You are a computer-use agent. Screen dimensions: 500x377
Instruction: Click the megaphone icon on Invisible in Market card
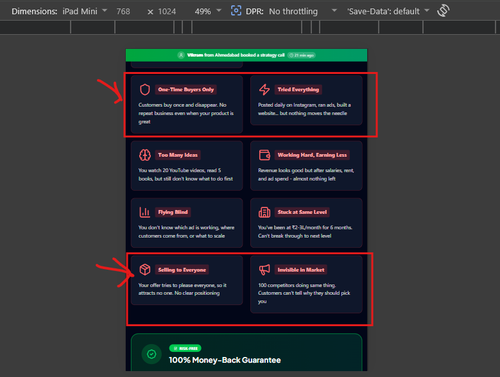tap(264, 269)
